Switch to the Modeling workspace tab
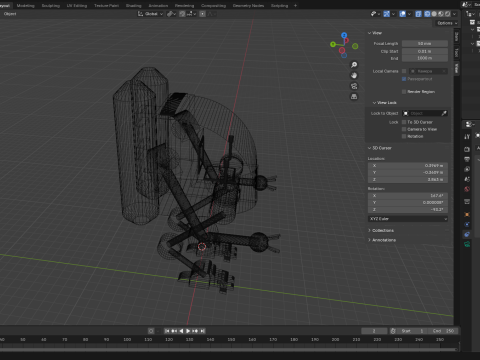This screenshot has width=480, height=360. [x=25, y=5]
